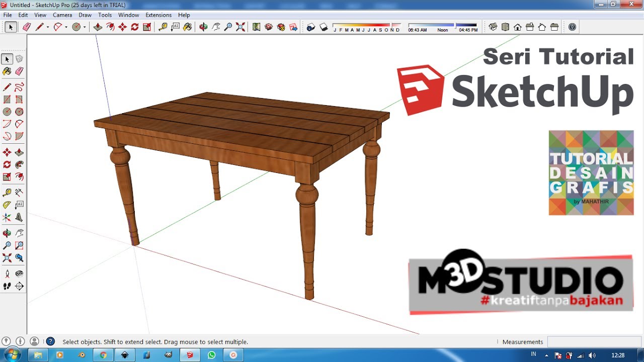Switch to Back view
Image resolution: width=644 pixels, height=362 pixels.
(x=542, y=27)
